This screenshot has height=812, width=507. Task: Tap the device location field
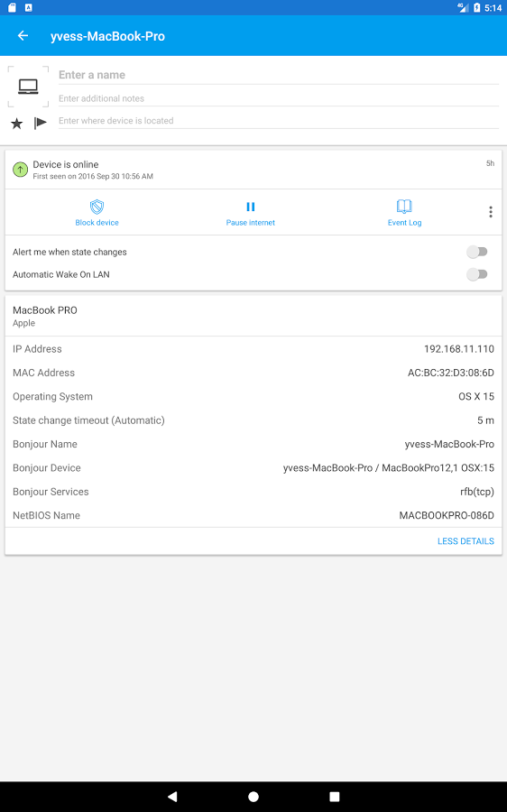279,121
